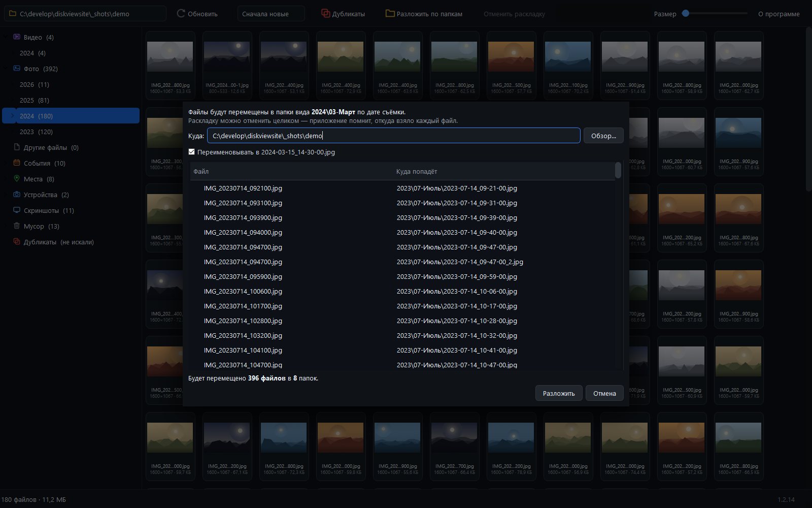The height and width of the screenshot is (508, 812).
Task: Click the Мусор trash bin icon
Action: (17, 226)
